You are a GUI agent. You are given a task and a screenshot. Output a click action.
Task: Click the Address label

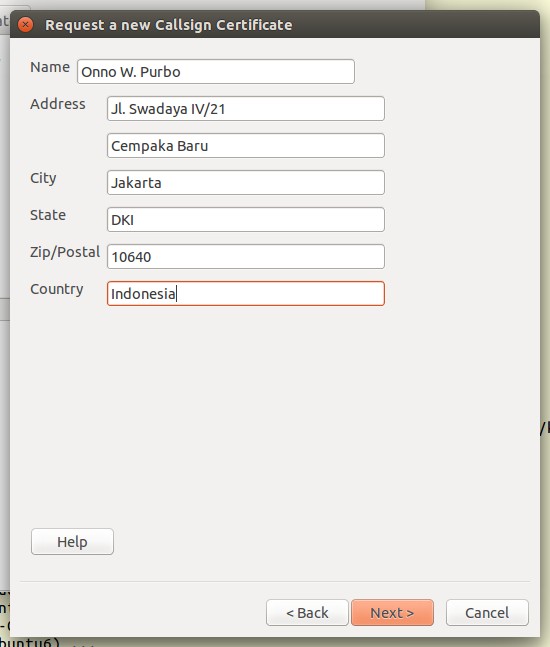(58, 104)
